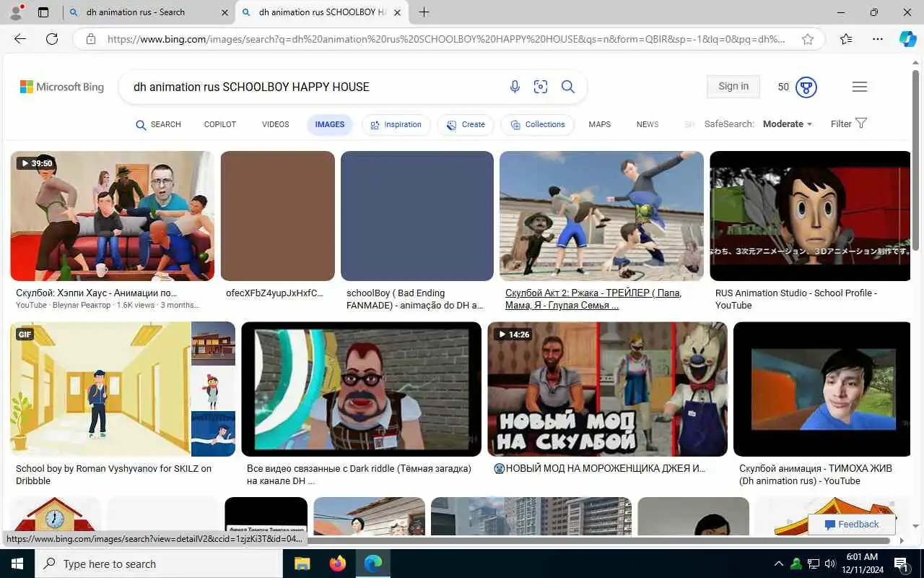Switch to the COPILOT tab

[x=220, y=124]
